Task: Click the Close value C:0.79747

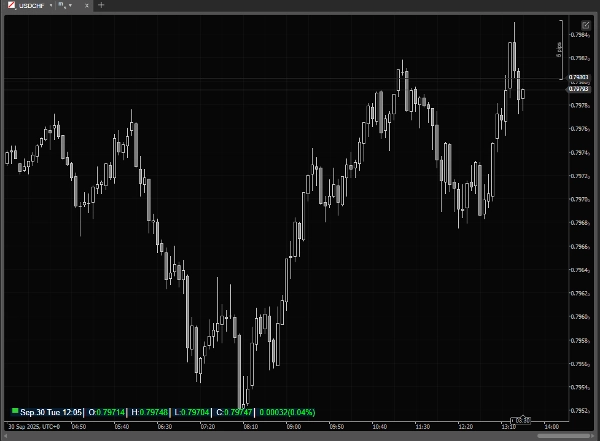Action: [234, 411]
